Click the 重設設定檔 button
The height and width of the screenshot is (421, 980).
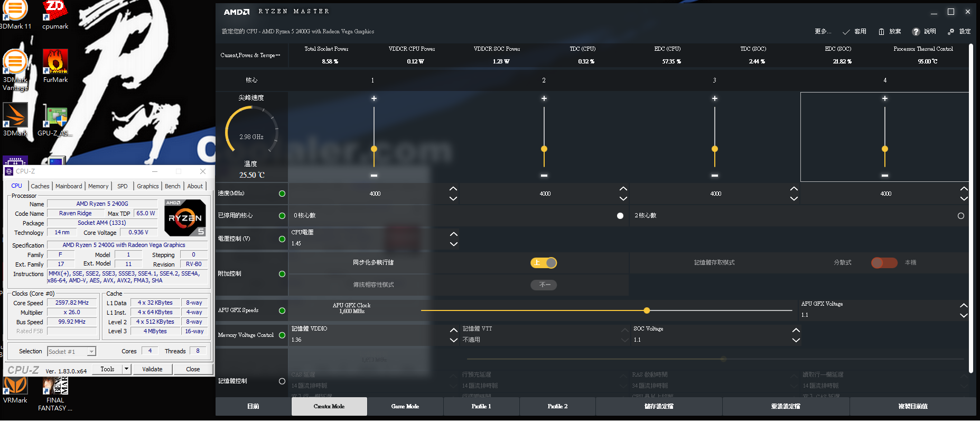point(786,407)
